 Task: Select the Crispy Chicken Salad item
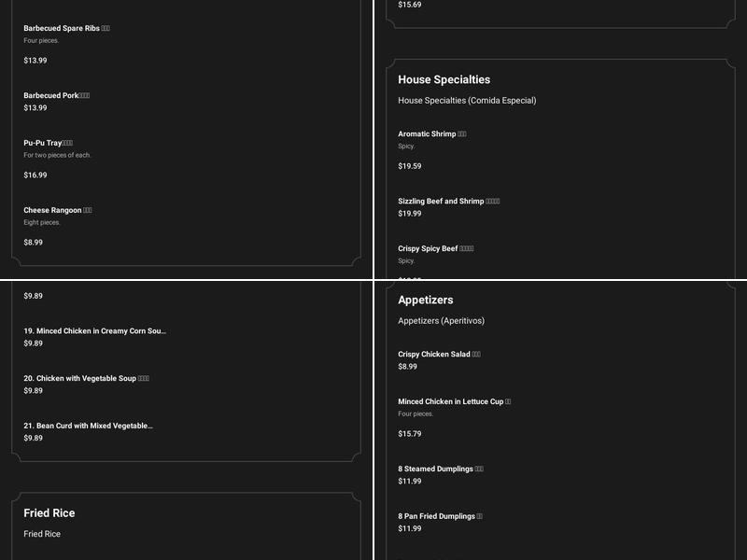click(434, 355)
